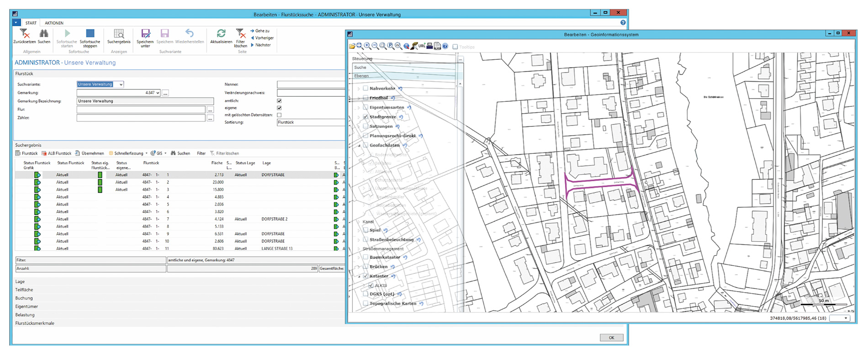The height and width of the screenshot is (356, 868).
Task: Open the Schnellerfassung dropdown arrow
Action: pos(146,153)
